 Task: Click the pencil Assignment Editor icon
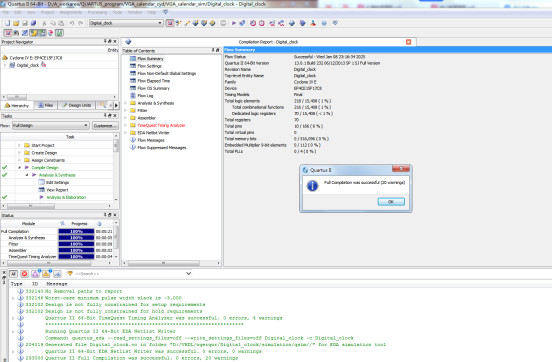click(187, 23)
